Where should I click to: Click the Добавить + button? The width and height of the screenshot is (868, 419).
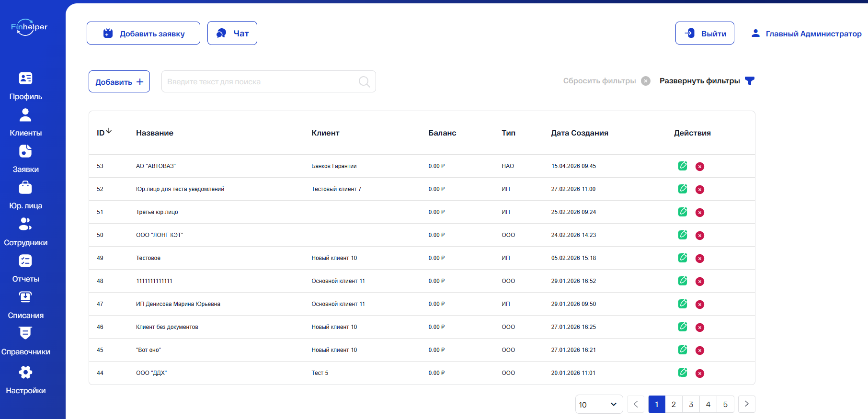point(119,81)
